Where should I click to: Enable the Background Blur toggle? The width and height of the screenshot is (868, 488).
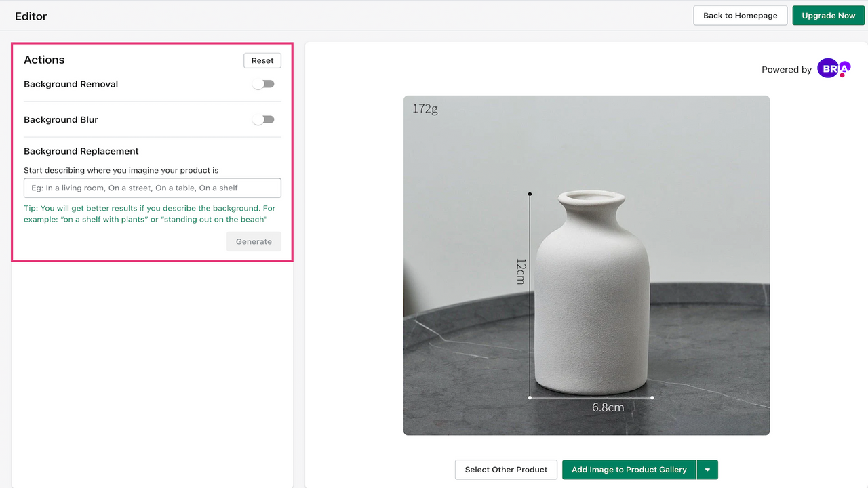pos(264,119)
